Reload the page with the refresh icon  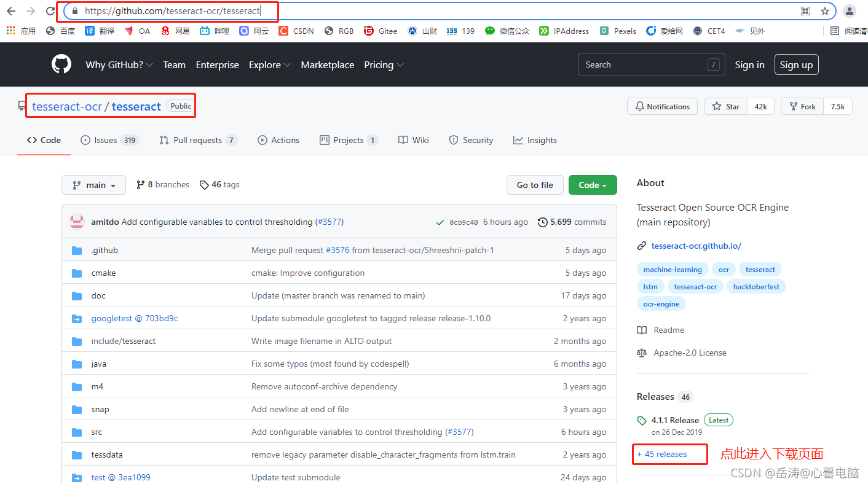coord(50,11)
